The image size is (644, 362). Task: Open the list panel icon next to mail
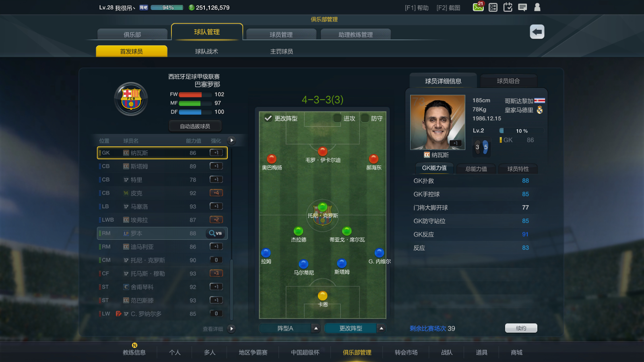click(x=493, y=7)
